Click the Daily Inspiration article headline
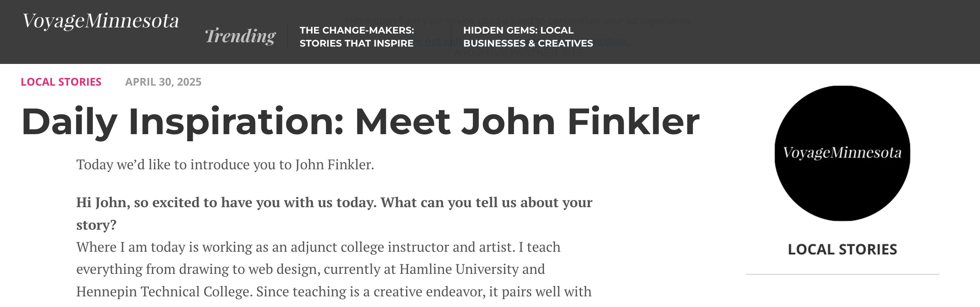This screenshot has width=980, height=307. (360, 122)
